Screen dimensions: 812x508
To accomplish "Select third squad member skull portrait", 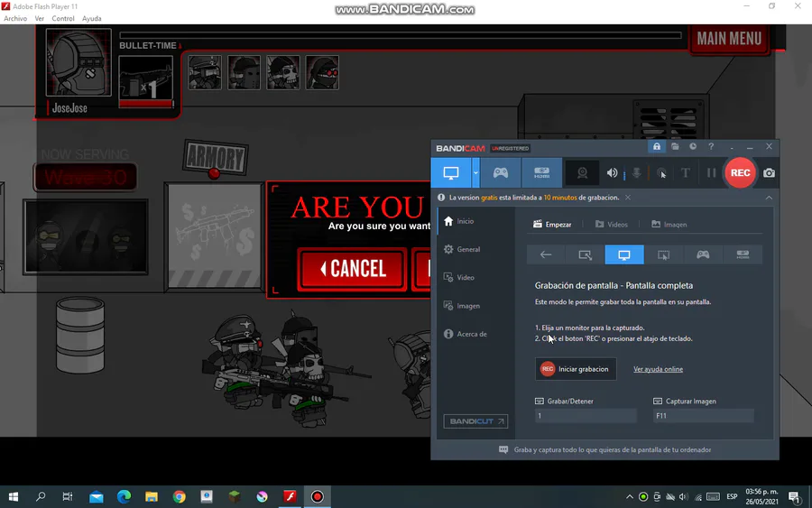I will coord(282,72).
